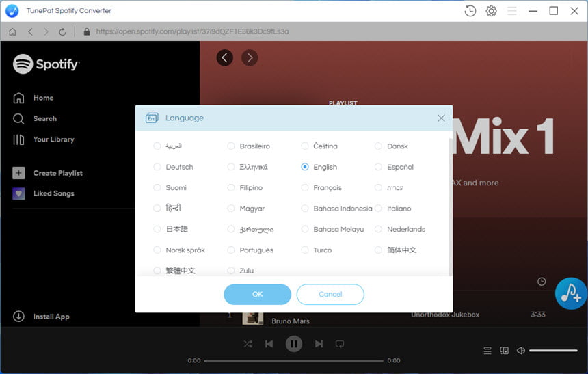
Task: Go back with browser back arrow
Action: point(30,31)
